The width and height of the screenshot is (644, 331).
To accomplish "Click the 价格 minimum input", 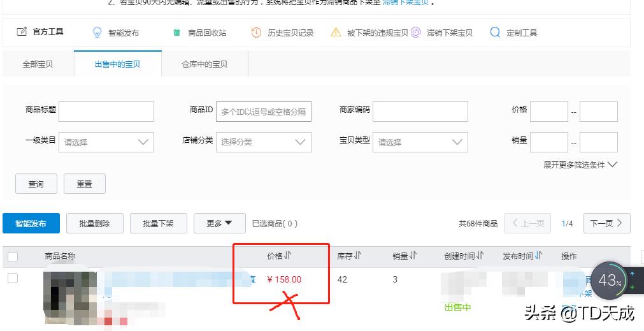I will pyautogui.click(x=549, y=112).
